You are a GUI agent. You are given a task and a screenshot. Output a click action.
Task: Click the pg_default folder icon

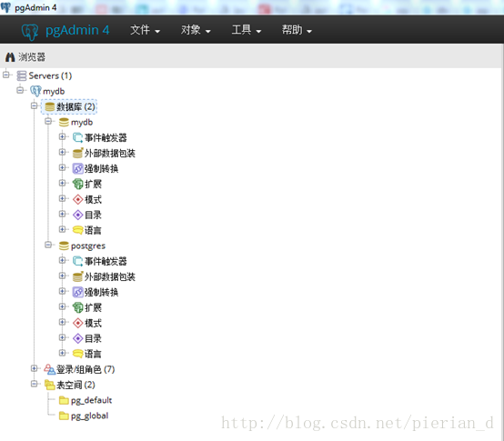pos(64,400)
